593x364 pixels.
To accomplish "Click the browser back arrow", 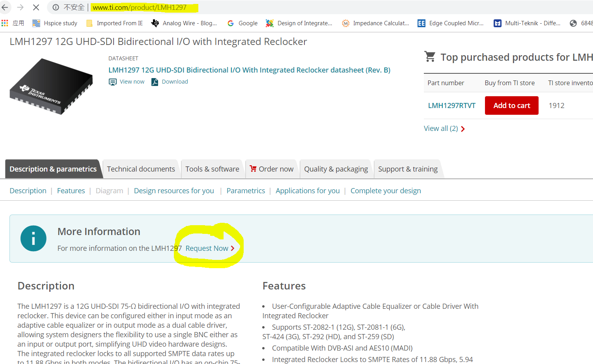I will coord(5,7).
